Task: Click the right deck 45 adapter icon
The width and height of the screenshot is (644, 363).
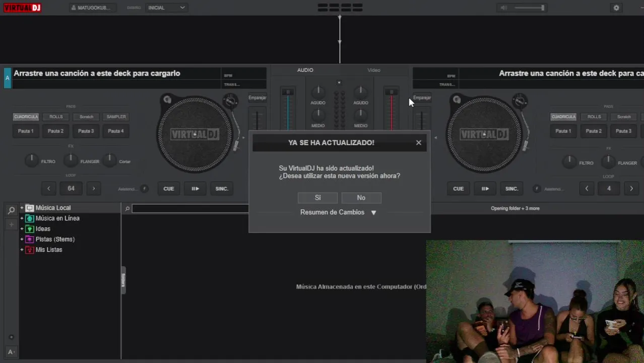Action: pyautogui.click(x=457, y=99)
